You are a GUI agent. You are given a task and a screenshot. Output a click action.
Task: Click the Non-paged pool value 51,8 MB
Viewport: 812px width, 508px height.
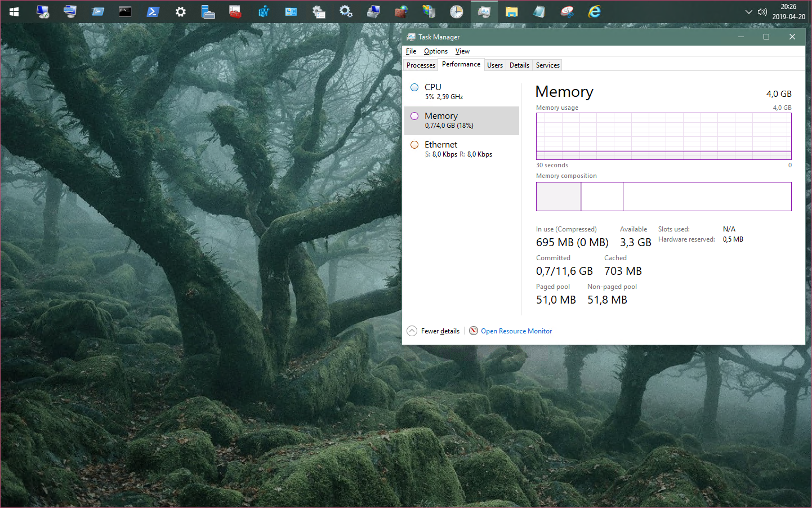[x=607, y=300]
